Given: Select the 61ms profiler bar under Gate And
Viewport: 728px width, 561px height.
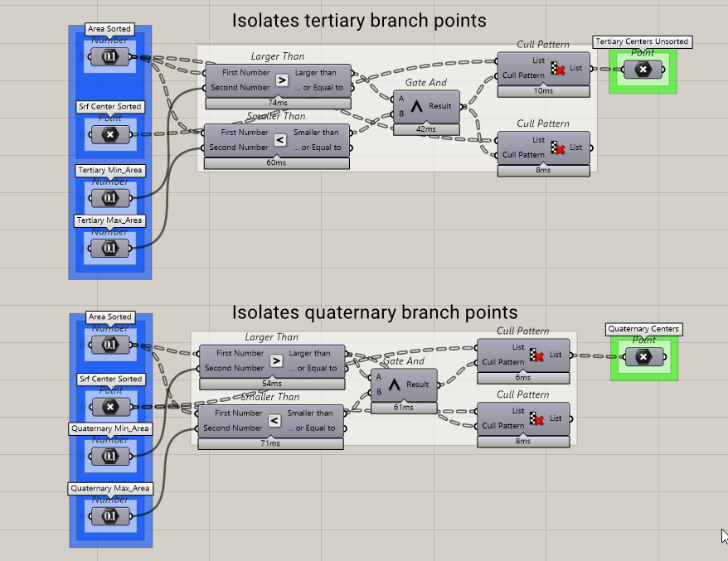Looking at the screenshot, I should click(x=403, y=407).
